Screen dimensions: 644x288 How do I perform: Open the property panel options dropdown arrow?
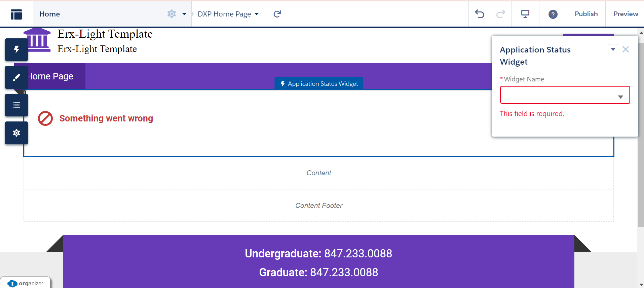(x=613, y=49)
